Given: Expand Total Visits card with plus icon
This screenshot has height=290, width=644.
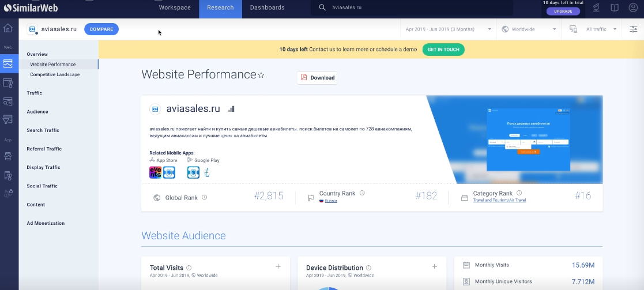Looking at the screenshot, I should tap(278, 266).
